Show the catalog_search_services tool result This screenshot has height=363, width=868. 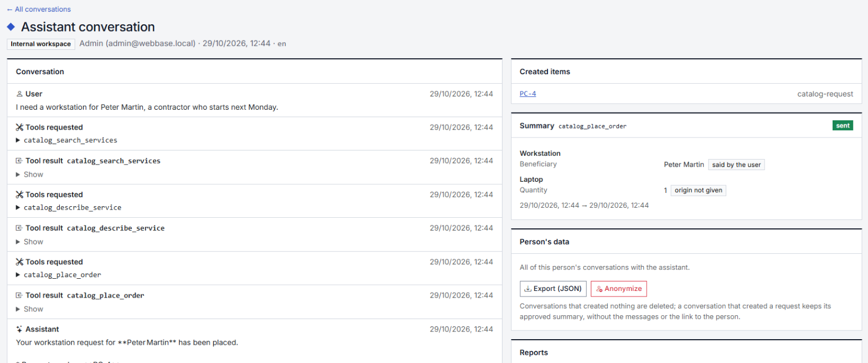(30, 175)
